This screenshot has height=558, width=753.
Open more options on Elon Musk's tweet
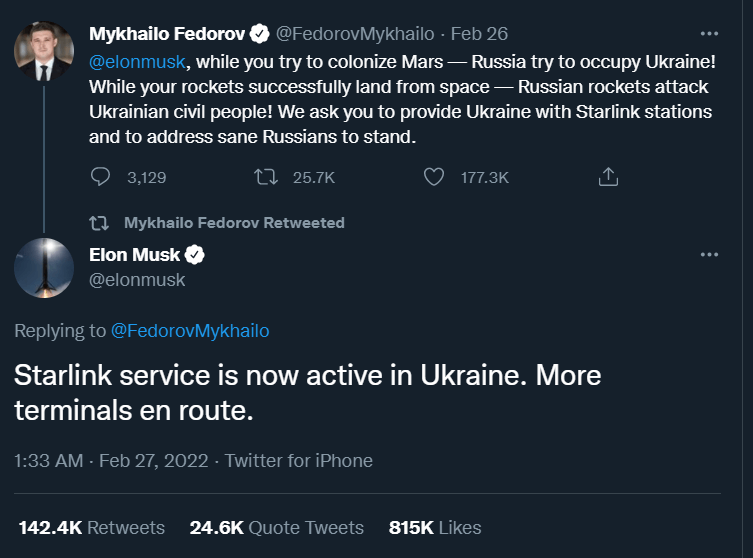point(709,255)
